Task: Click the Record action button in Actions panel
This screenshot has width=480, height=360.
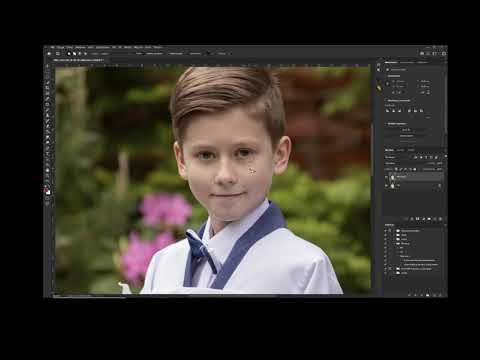Action: (415, 295)
